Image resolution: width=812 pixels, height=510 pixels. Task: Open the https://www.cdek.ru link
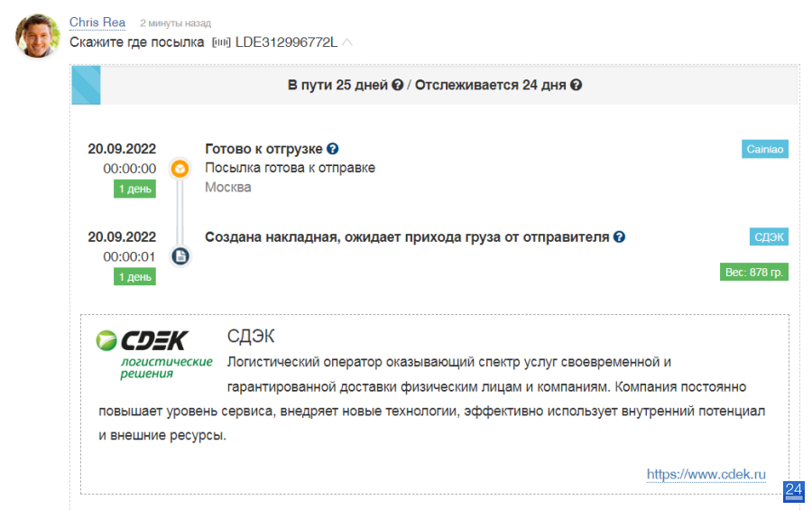click(706, 474)
